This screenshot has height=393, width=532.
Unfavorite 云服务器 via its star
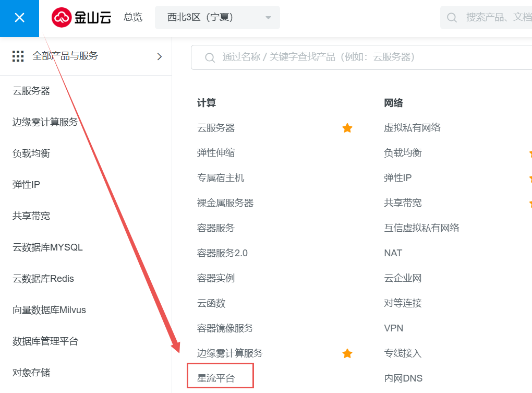click(347, 128)
